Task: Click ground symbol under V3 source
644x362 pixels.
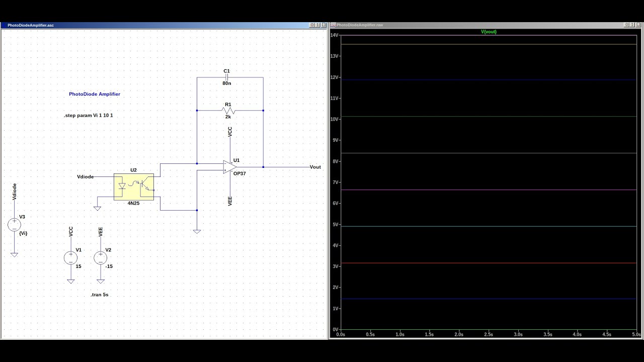Action: [14, 255]
